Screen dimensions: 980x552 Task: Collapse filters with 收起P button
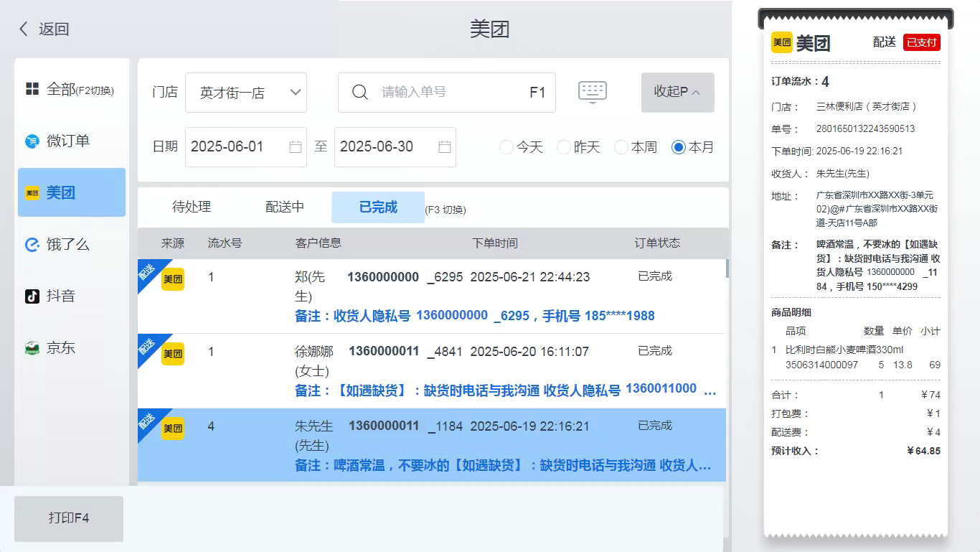click(678, 93)
